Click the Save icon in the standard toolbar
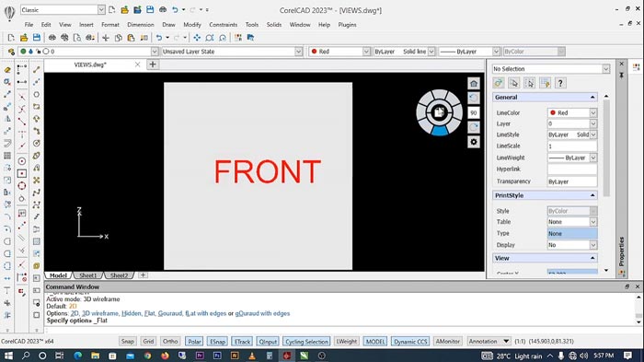This screenshot has height=362, width=644. 37,38
